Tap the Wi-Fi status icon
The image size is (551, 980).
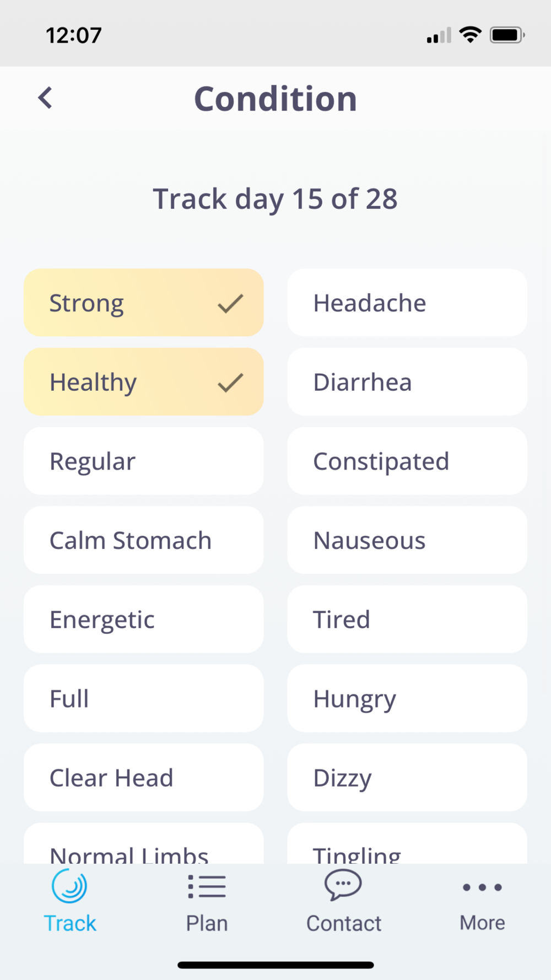[x=470, y=35]
